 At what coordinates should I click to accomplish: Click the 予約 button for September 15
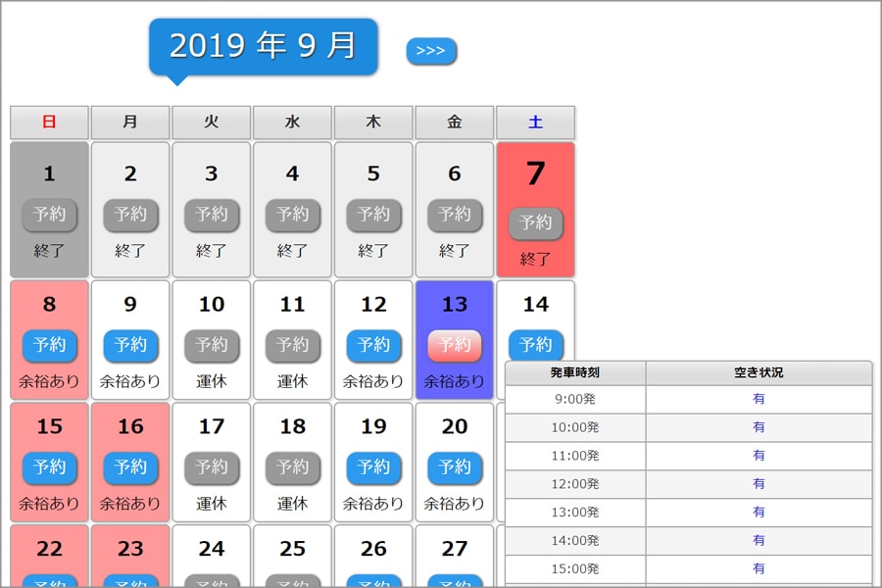click(x=50, y=467)
